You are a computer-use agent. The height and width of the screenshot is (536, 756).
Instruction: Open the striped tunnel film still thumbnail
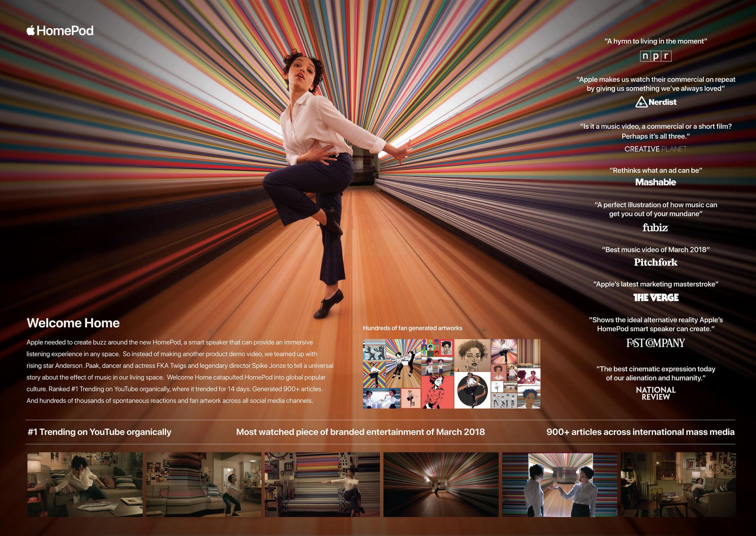pyautogui.click(x=441, y=484)
